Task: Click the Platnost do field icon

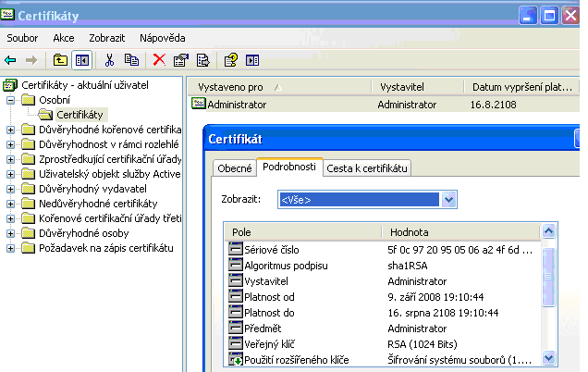Action: (236, 312)
